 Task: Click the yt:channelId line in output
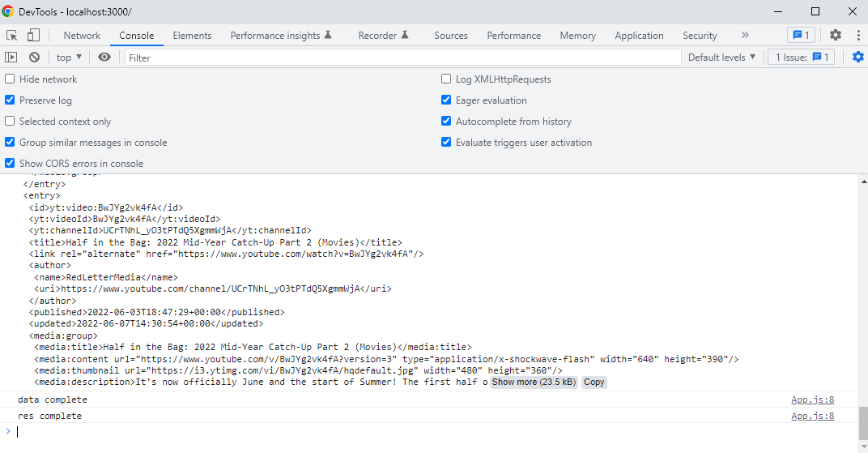170,230
